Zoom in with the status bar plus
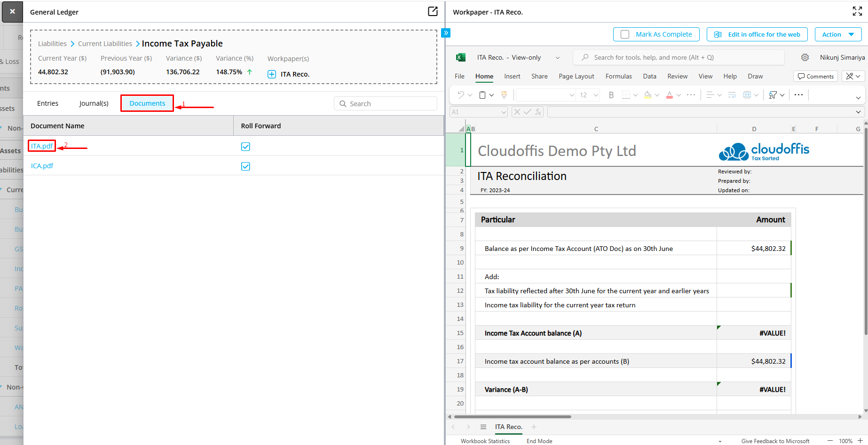The height and width of the screenshot is (445, 868). (x=860, y=441)
